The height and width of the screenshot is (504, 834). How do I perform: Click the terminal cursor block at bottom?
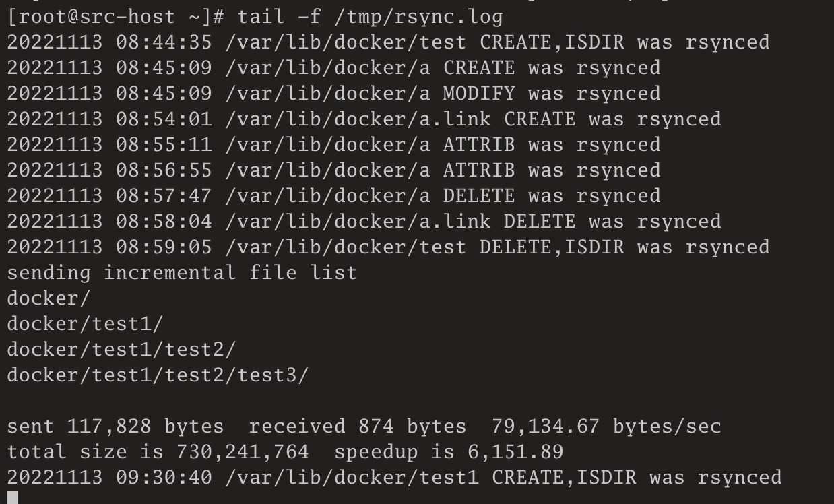[11, 497]
